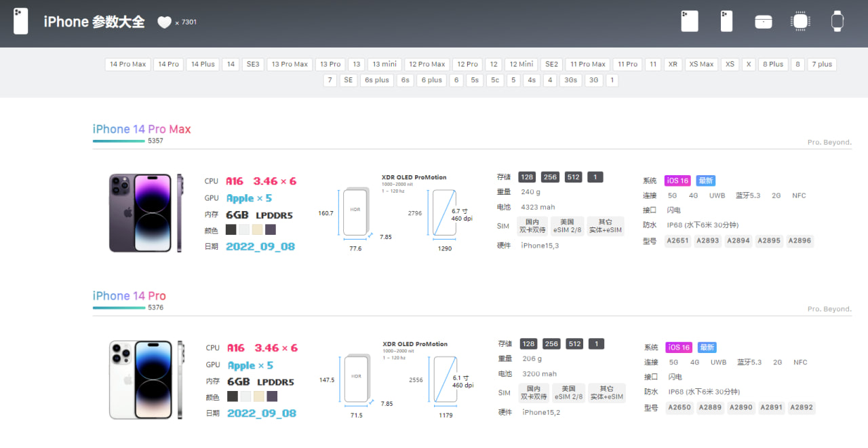Open the iPhone section icon in the header

pyautogui.click(x=726, y=21)
